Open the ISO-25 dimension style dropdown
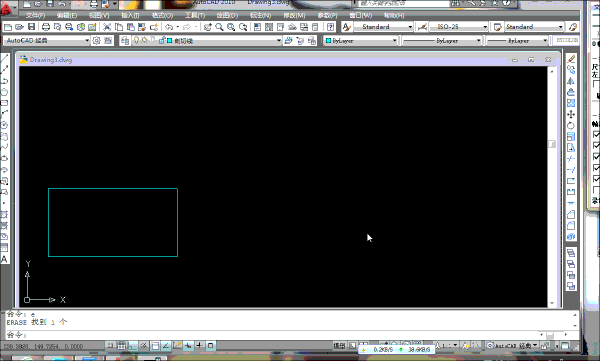The width and height of the screenshot is (600, 361). [x=485, y=27]
